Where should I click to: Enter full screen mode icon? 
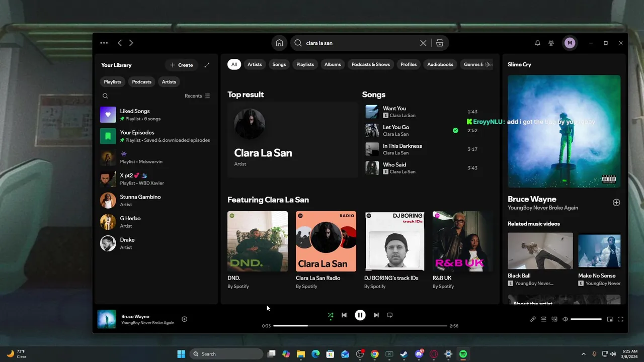click(620, 319)
